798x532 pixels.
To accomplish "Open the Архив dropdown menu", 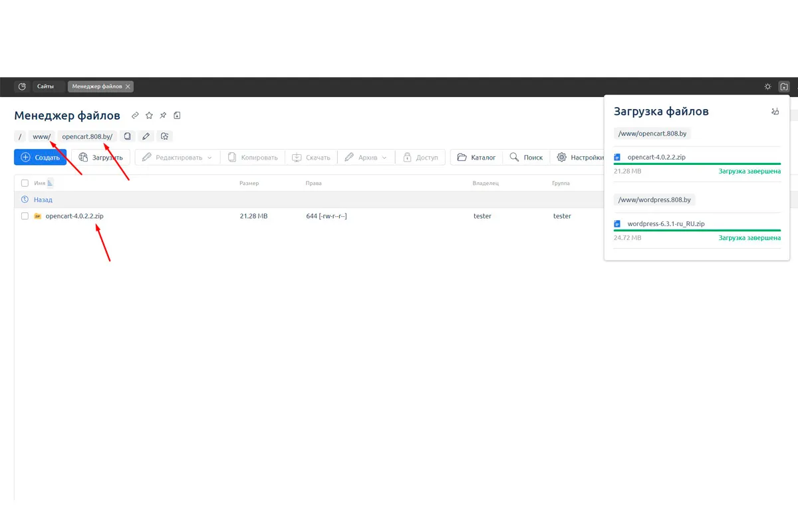I will pos(384,158).
